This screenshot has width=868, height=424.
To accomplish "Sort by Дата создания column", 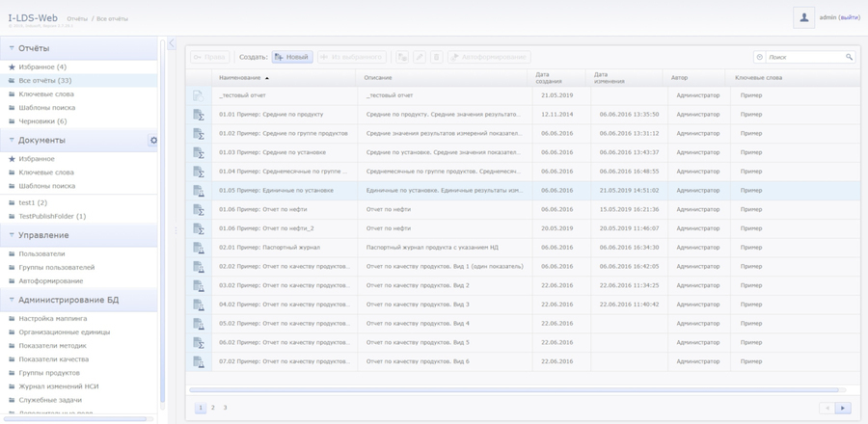I will (x=547, y=78).
